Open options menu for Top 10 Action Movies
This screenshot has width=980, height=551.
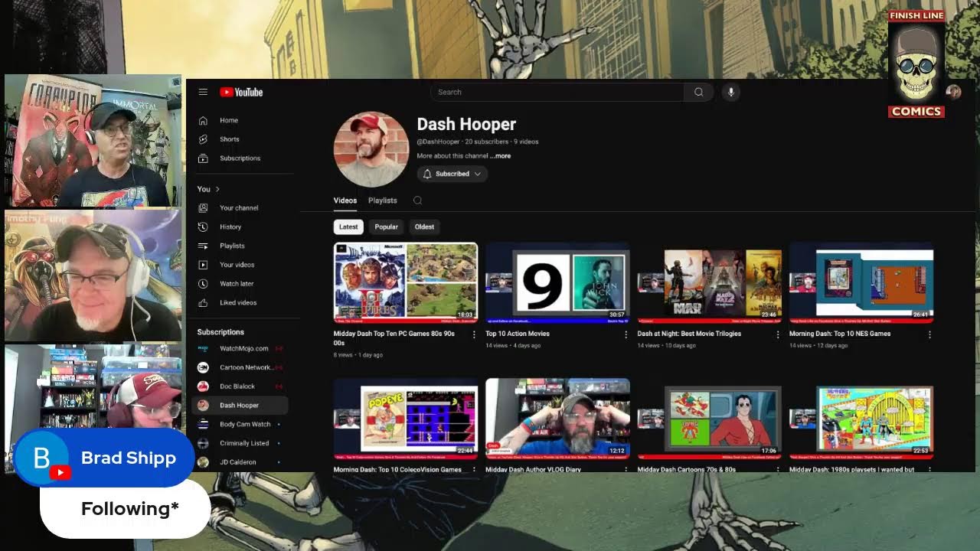(x=626, y=334)
